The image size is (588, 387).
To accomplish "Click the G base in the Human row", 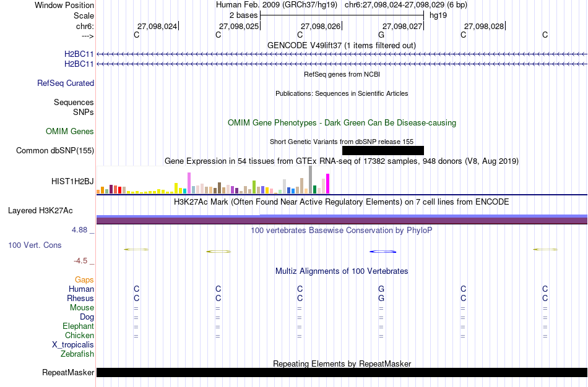I will pyautogui.click(x=381, y=289).
